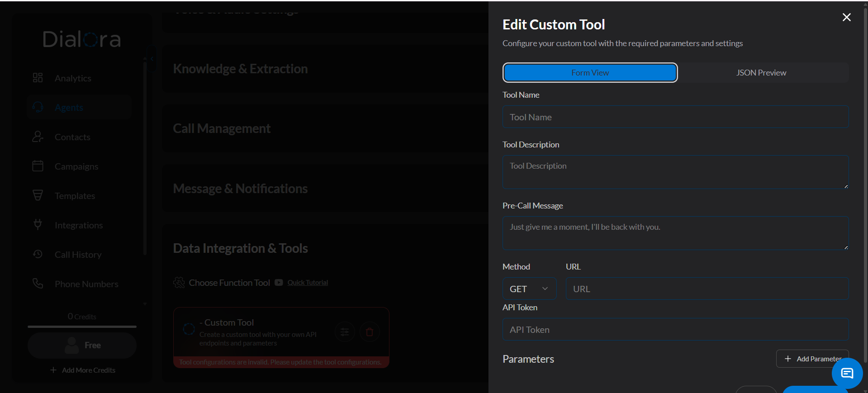
Task: Click the Add Parameter button
Action: tap(812, 359)
